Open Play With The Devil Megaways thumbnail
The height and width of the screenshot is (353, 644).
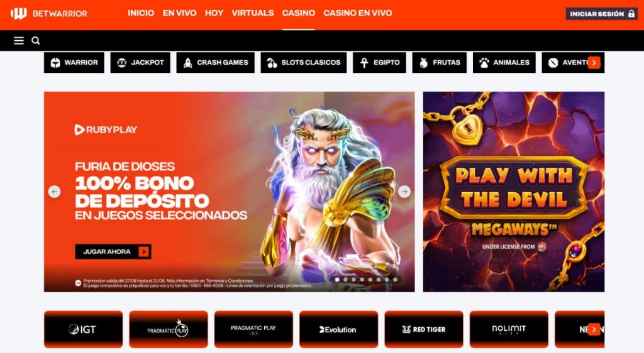[x=514, y=192]
